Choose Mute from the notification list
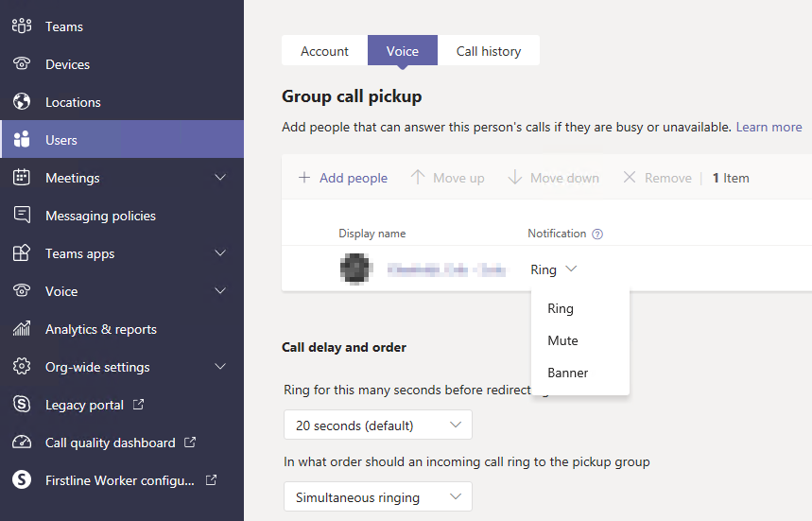 point(562,340)
